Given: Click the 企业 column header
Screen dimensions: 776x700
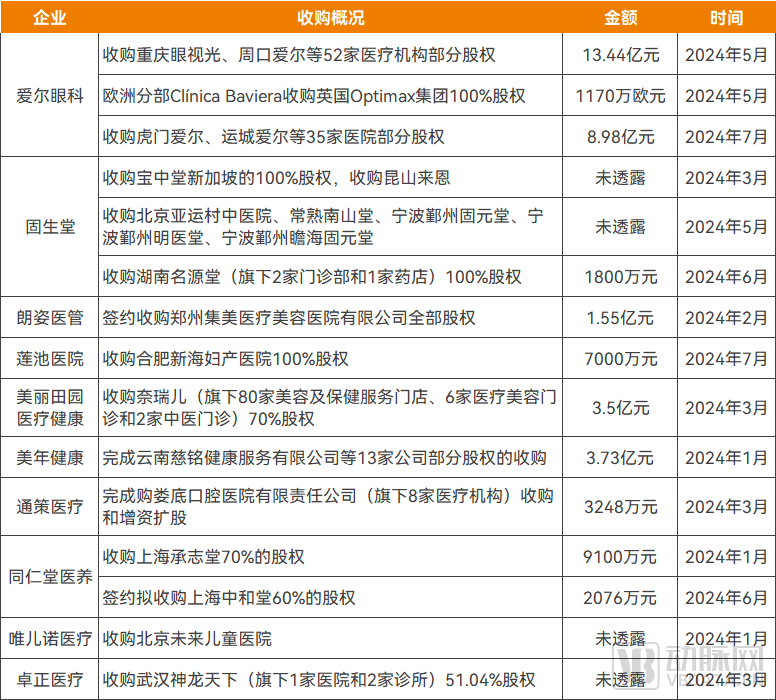Looking at the screenshot, I should 49,18.
